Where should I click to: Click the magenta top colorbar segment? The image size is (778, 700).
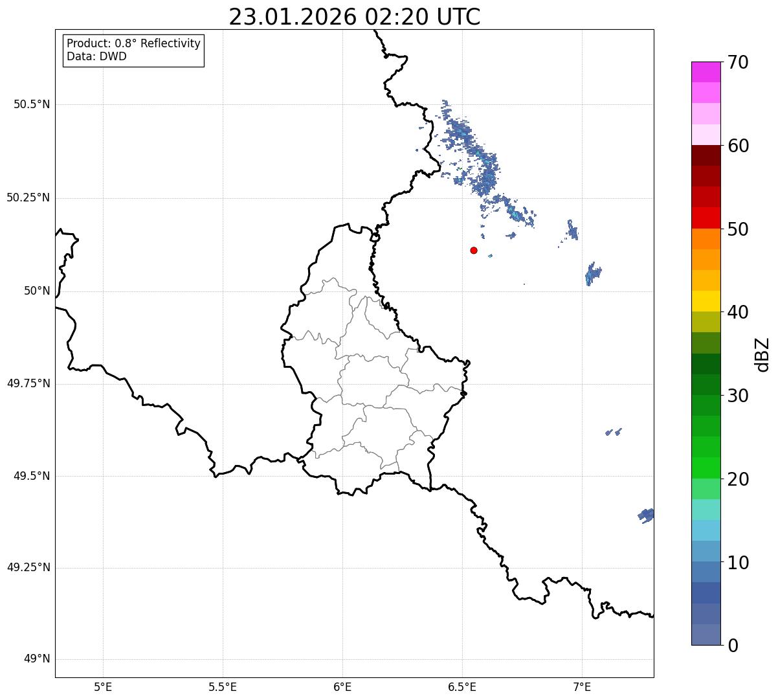[706, 72]
